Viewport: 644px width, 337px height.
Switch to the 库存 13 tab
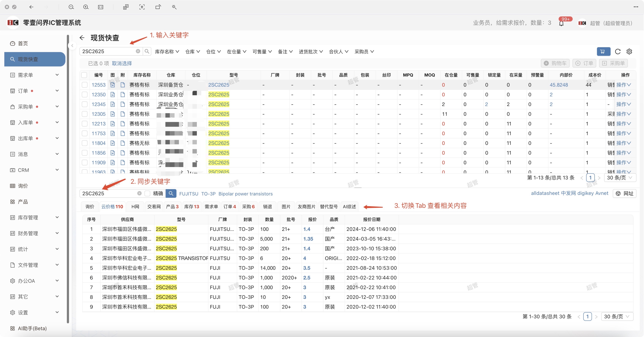point(192,207)
